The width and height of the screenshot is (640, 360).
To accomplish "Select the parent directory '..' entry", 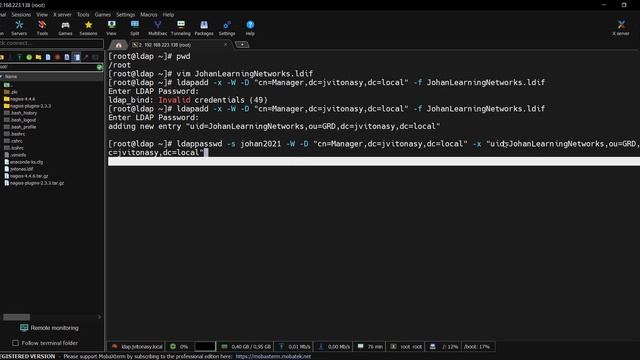I will [8, 85].
